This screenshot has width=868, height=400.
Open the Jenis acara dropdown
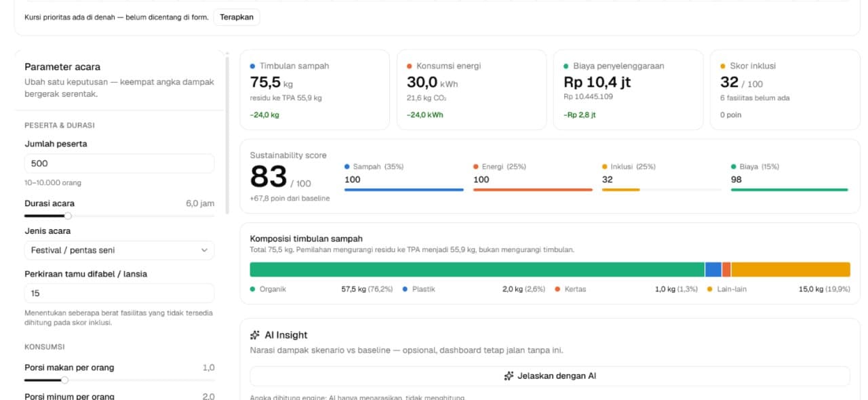[119, 250]
